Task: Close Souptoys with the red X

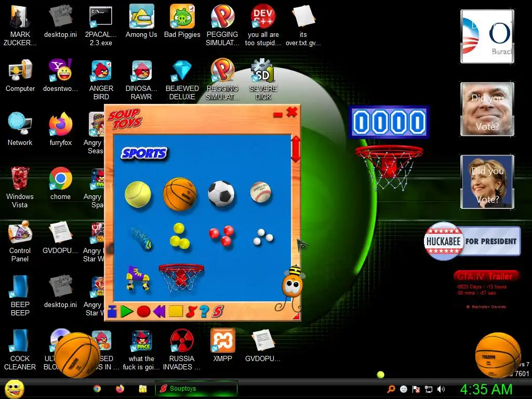Action: (x=292, y=112)
